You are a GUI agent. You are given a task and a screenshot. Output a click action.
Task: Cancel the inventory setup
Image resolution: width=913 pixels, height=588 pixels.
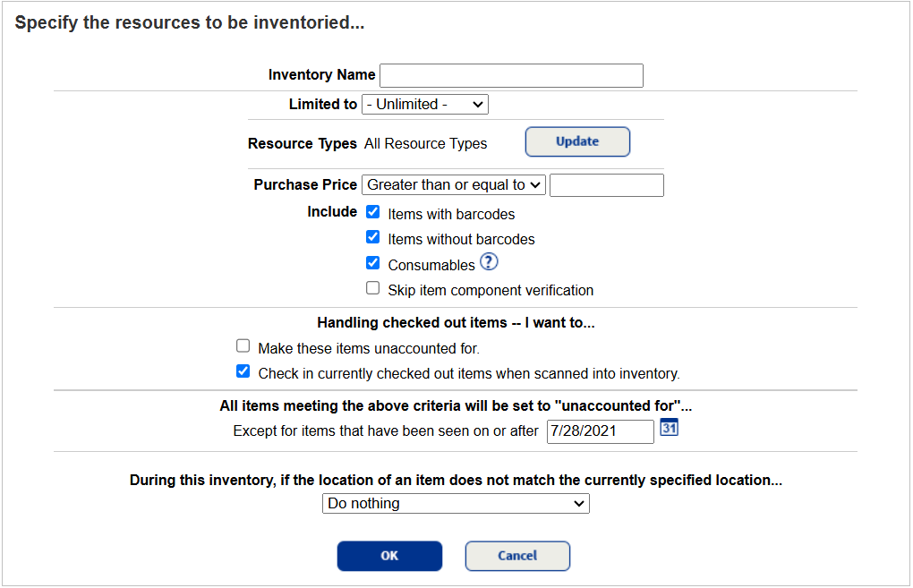click(x=517, y=556)
